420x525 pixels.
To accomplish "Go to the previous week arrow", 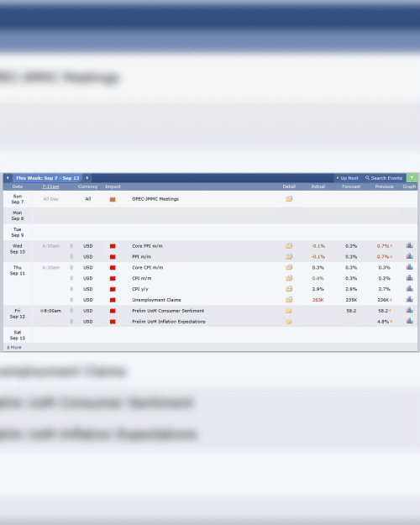I will (x=8, y=178).
